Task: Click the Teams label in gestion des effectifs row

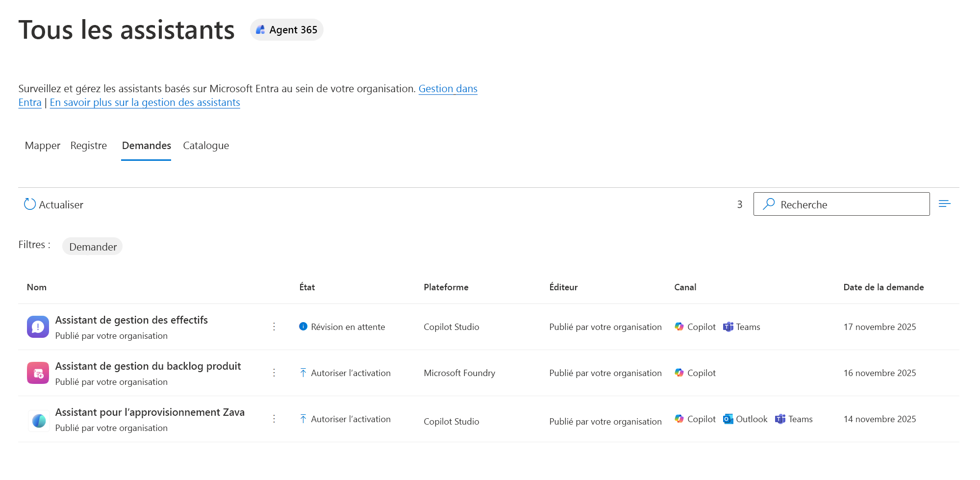Action: [748, 327]
